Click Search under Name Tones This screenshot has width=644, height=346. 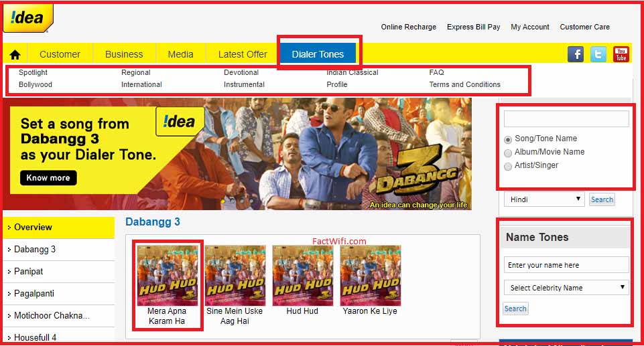tap(515, 309)
